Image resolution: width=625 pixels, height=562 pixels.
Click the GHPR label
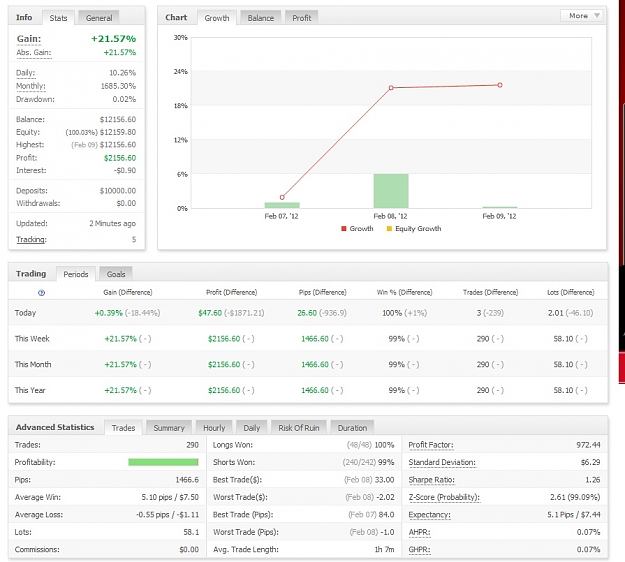point(419,550)
